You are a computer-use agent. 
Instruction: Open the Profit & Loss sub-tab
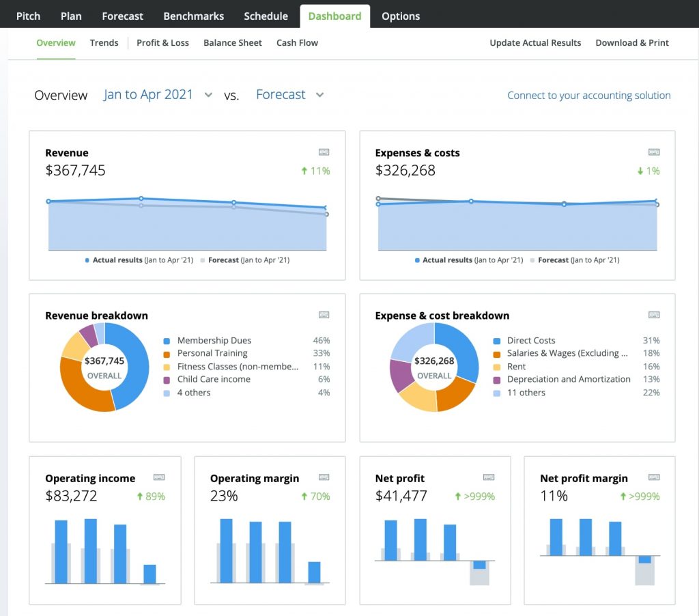click(162, 43)
